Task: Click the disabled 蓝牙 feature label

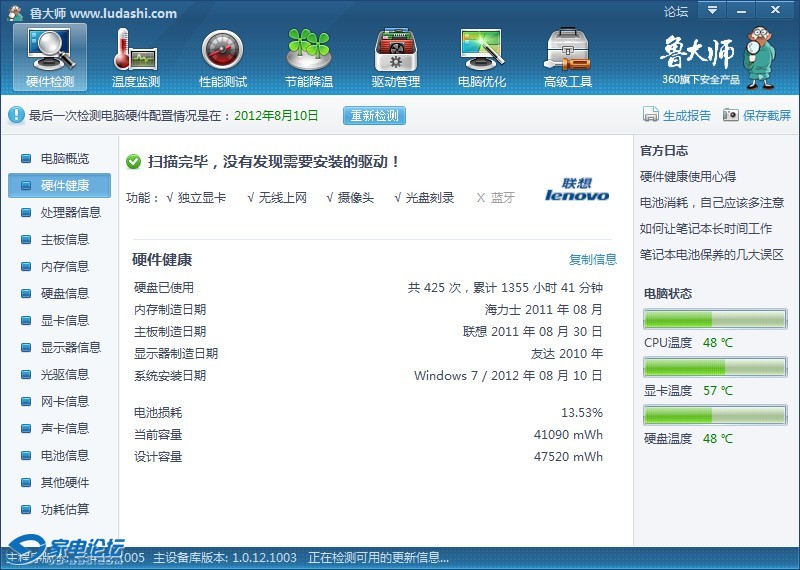Action: point(495,198)
